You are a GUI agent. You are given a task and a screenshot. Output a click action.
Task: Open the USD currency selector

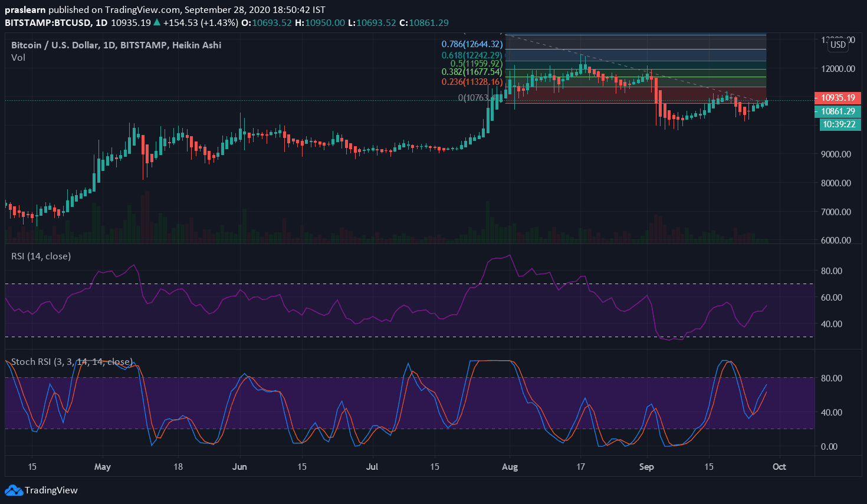coord(838,45)
